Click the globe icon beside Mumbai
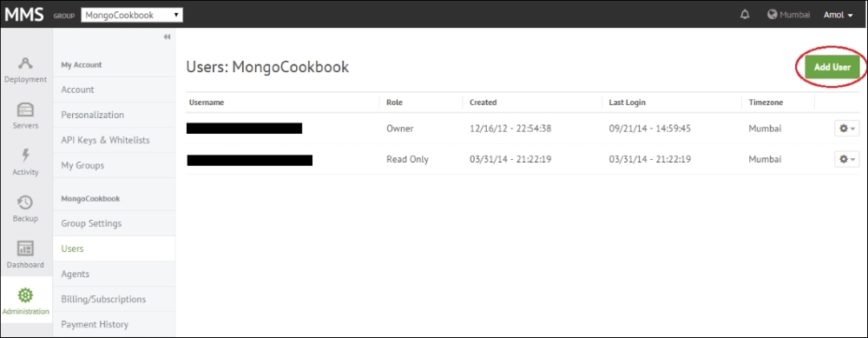 (773, 15)
